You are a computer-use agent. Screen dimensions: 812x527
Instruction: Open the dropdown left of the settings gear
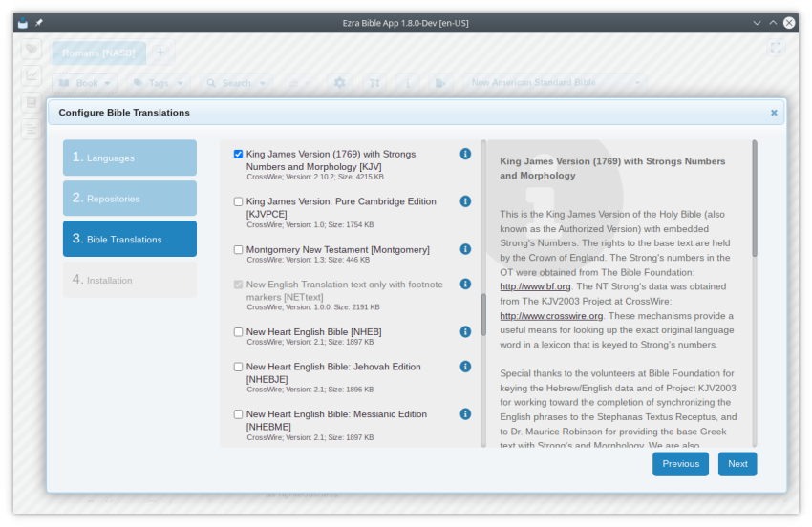coord(299,83)
